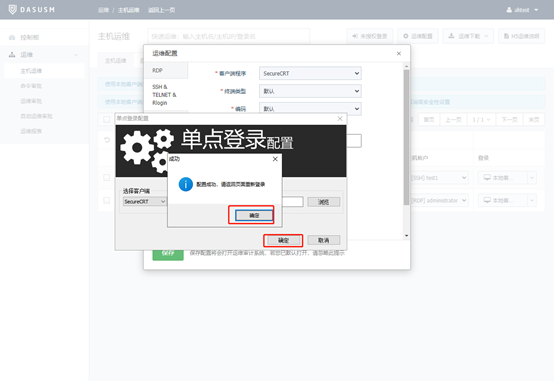Screen dimensions: 554x381
Task: Check the first host row checkbox
Action: pos(106,177)
